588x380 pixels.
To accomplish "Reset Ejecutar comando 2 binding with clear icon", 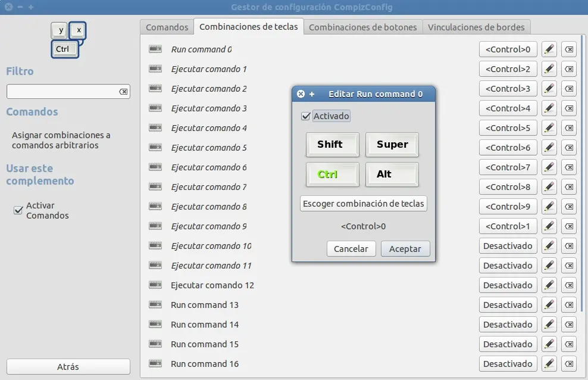I will (x=569, y=89).
